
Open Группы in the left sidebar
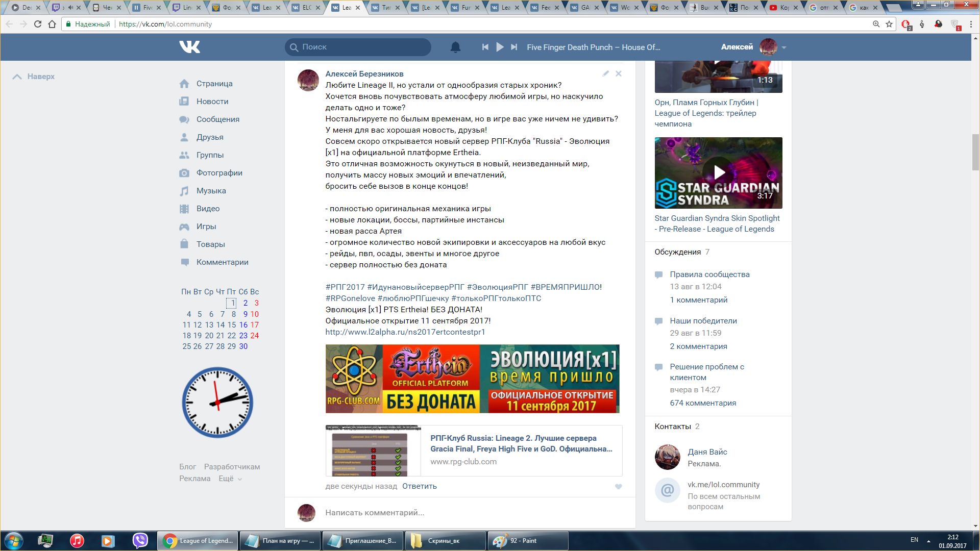click(210, 155)
